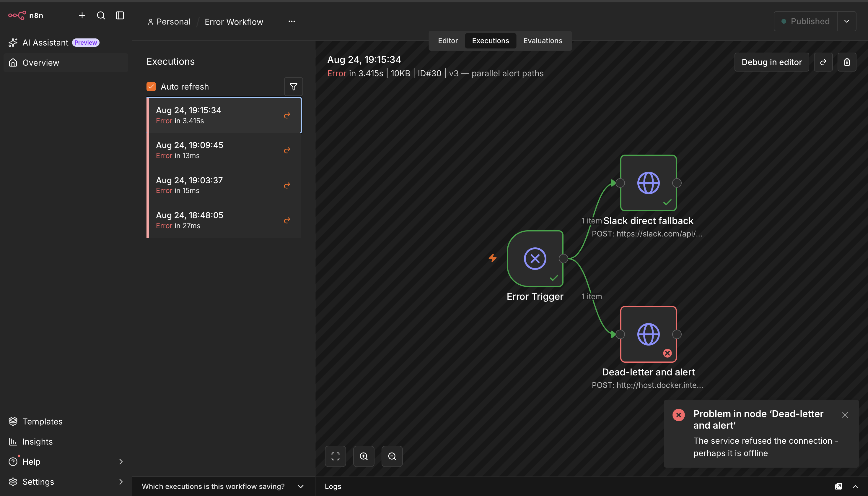868x496 pixels.
Task: Switch to the Evaluations tab
Action: 543,40
